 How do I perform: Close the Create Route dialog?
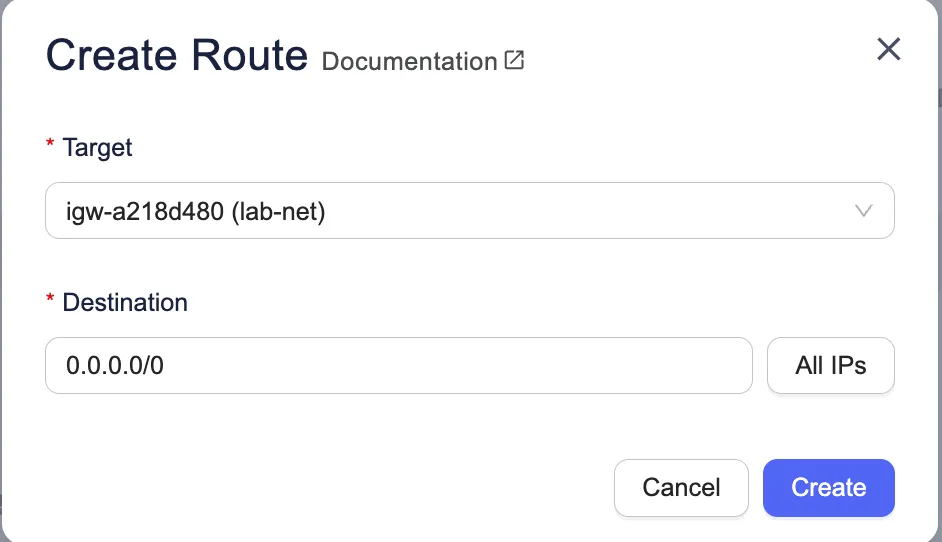[x=888, y=49]
